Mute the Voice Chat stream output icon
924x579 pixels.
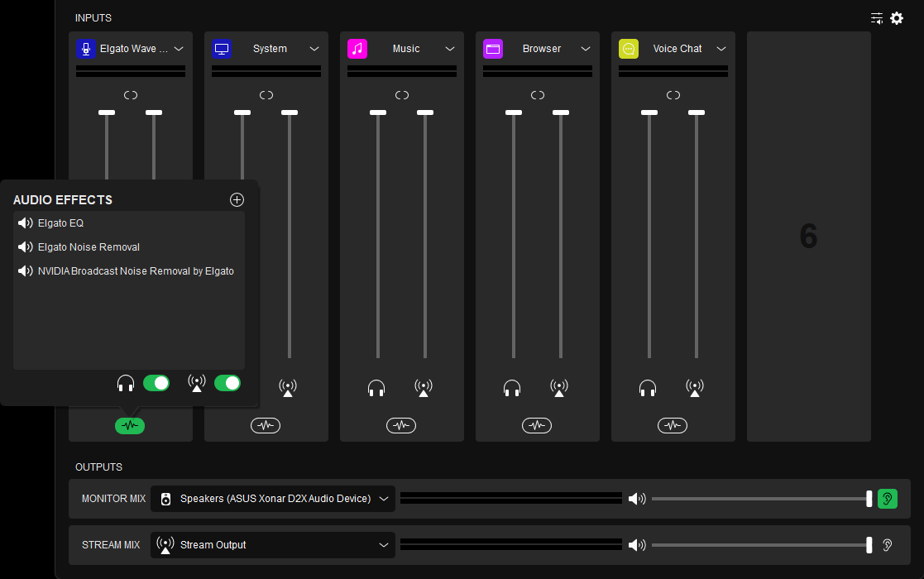(695, 387)
